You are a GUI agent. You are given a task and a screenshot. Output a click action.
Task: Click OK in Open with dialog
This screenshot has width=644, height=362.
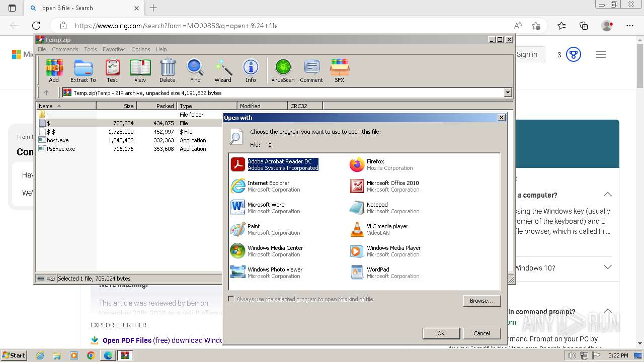click(x=441, y=333)
